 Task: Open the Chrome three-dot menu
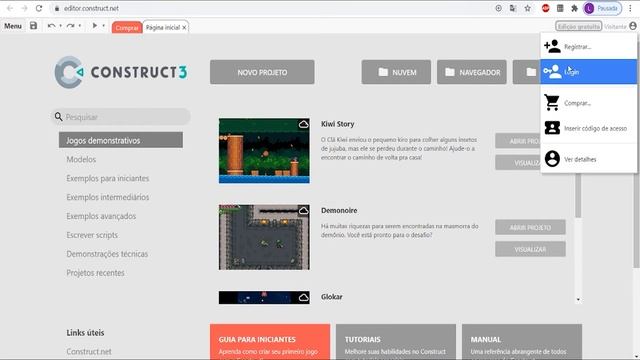point(630,8)
